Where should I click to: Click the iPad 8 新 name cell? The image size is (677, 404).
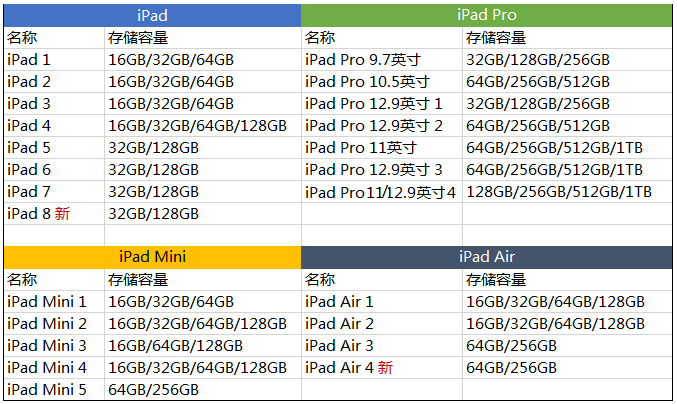[x=54, y=214]
